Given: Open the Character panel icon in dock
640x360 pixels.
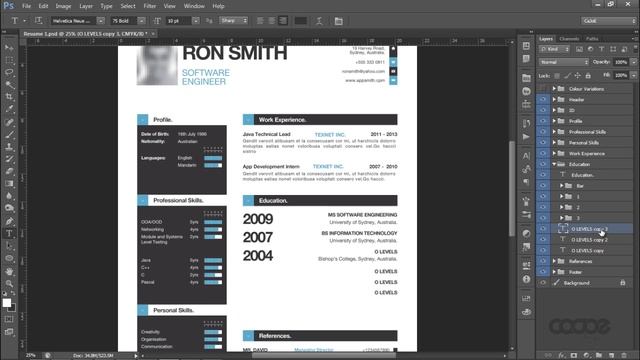Looking at the screenshot, I should (x=526, y=156).
